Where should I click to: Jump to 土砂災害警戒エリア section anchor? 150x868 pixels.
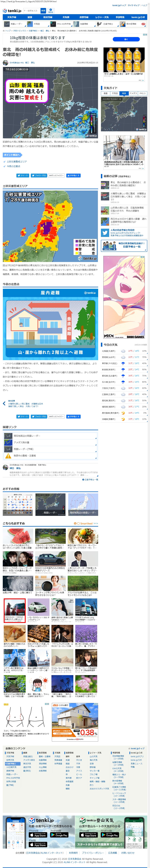(17, 161)
